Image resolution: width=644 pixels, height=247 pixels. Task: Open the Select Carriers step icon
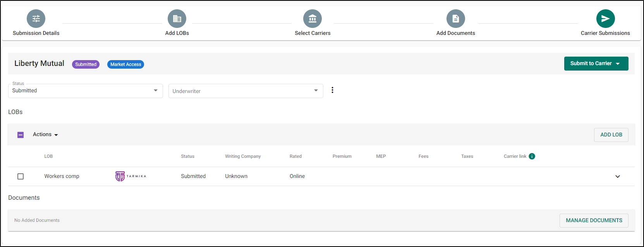pyautogui.click(x=313, y=19)
